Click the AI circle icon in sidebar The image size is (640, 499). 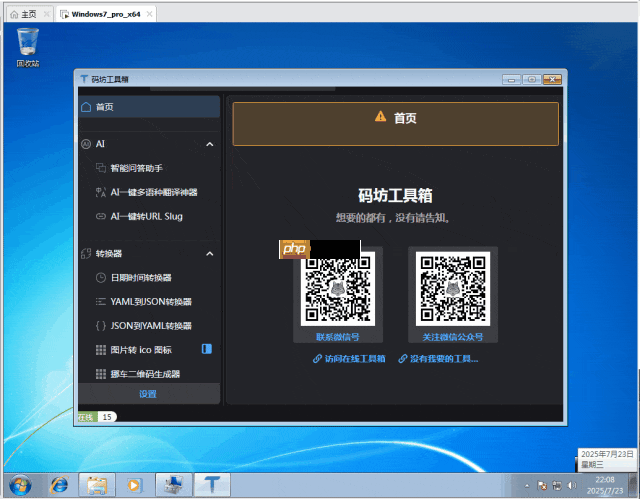pos(86,144)
